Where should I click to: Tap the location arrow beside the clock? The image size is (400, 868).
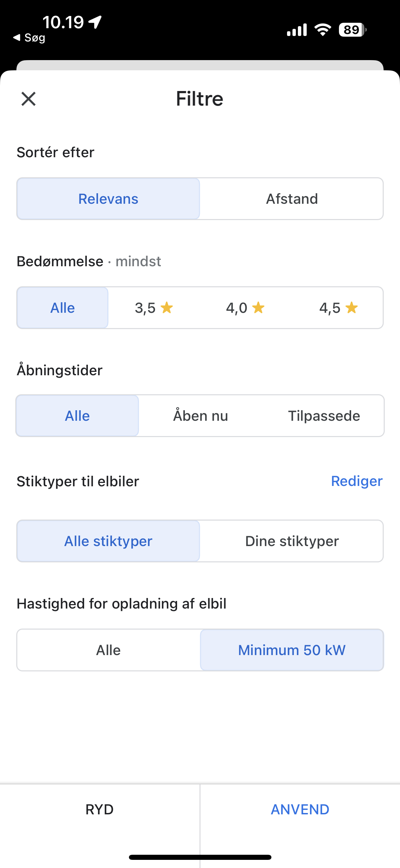point(95,22)
